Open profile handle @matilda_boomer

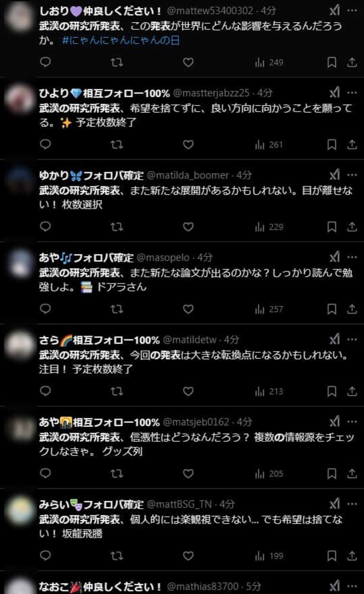(x=188, y=175)
